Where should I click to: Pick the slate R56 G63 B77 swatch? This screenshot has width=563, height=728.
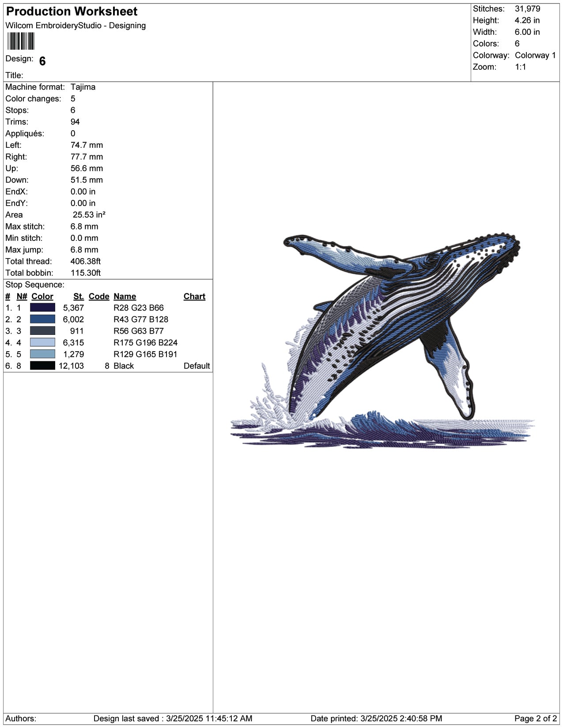pyautogui.click(x=42, y=331)
